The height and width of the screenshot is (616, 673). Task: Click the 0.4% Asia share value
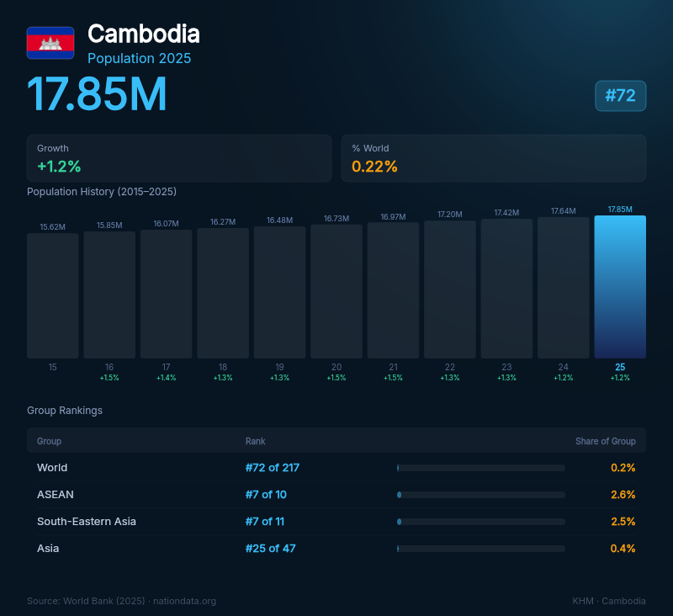[x=623, y=548]
